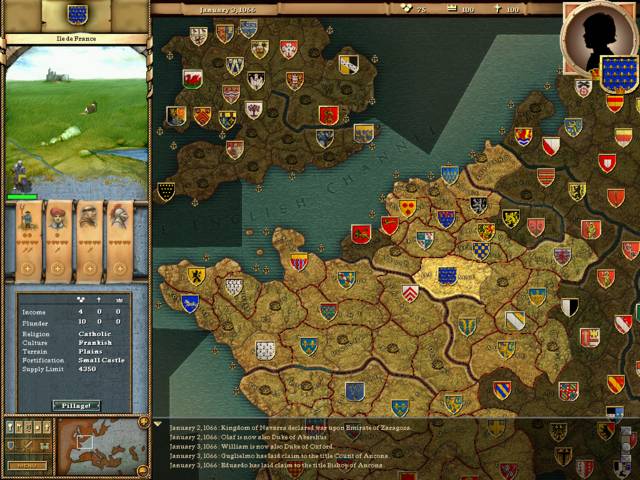Screen dimensions: 640x480
Task: Click the Eduardo Bishop of Ancona claim message
Action: coord(276,465)
